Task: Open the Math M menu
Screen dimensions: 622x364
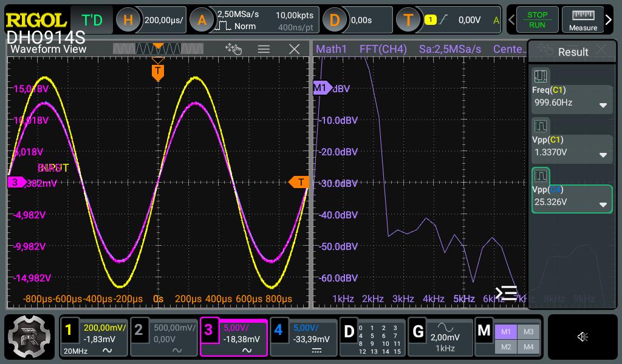Action: coord(484,331)
